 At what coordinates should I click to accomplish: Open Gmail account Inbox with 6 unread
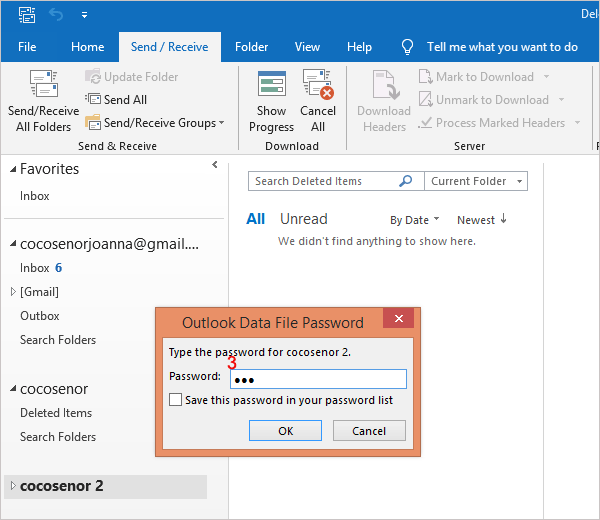click(41, 268)
